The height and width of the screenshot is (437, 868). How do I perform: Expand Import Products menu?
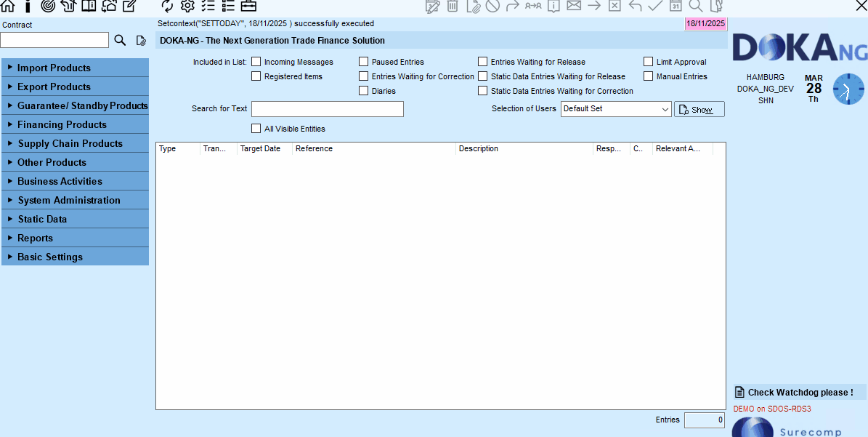75,68
